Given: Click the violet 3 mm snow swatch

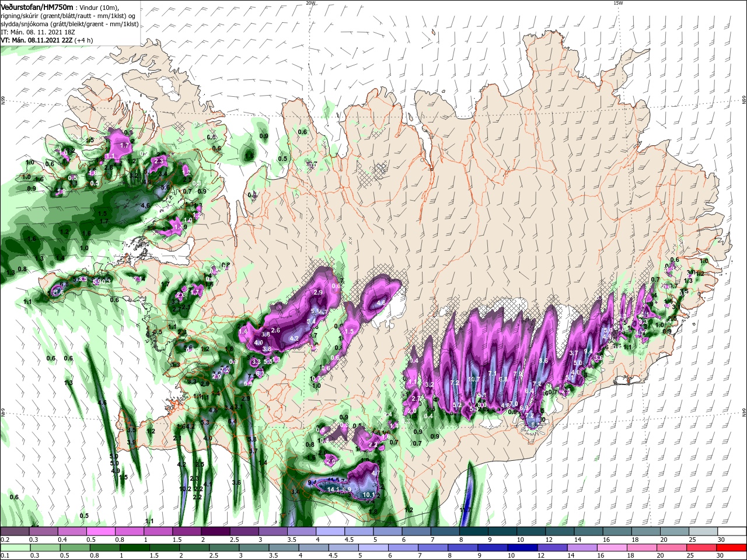Looking at the screenshot, I should pos(273,531).
